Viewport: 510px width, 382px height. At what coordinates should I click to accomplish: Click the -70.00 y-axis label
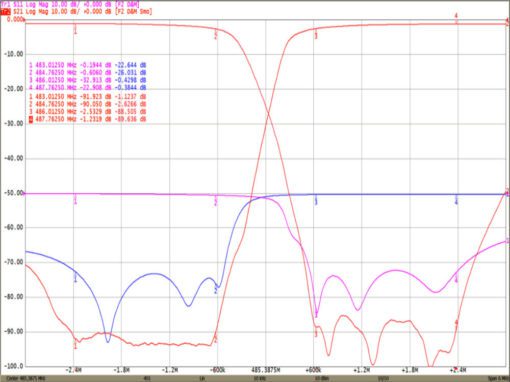coord(14,262)
